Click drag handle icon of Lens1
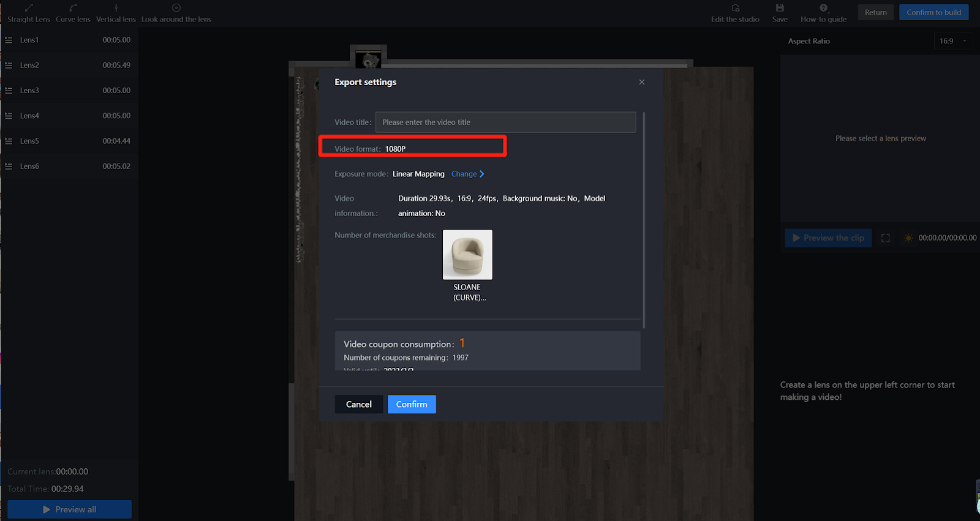 9,40
